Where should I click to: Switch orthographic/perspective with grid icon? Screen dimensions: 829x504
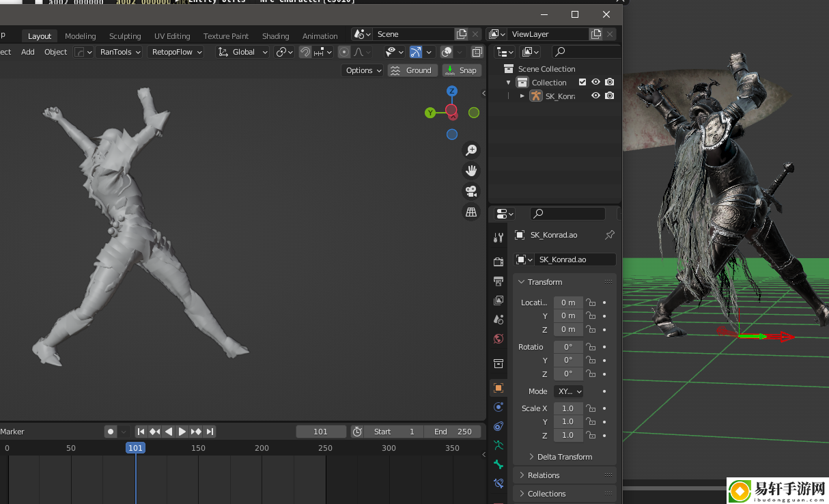471,212
